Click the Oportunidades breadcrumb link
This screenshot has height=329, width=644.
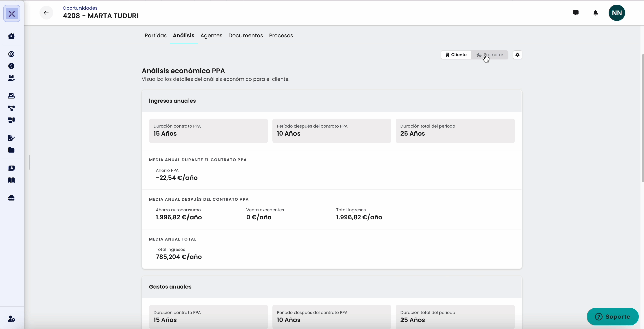click(x=80, y=8)
